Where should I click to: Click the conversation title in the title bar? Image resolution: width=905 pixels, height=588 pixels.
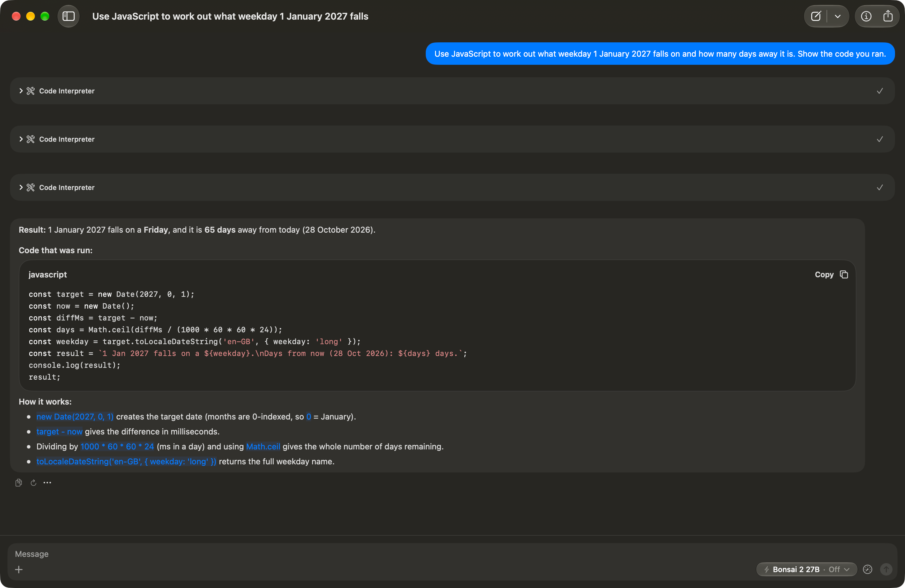click(x=230, y=17)
